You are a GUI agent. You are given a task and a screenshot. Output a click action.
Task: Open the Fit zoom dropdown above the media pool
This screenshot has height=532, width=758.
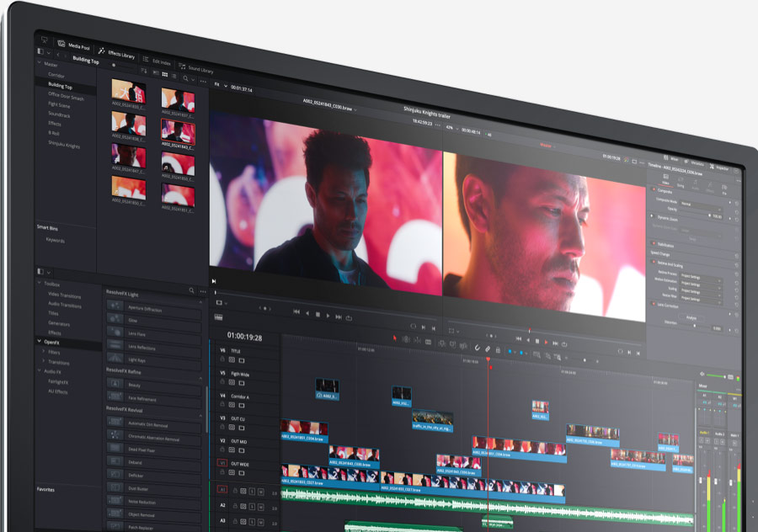click(218, 83)
